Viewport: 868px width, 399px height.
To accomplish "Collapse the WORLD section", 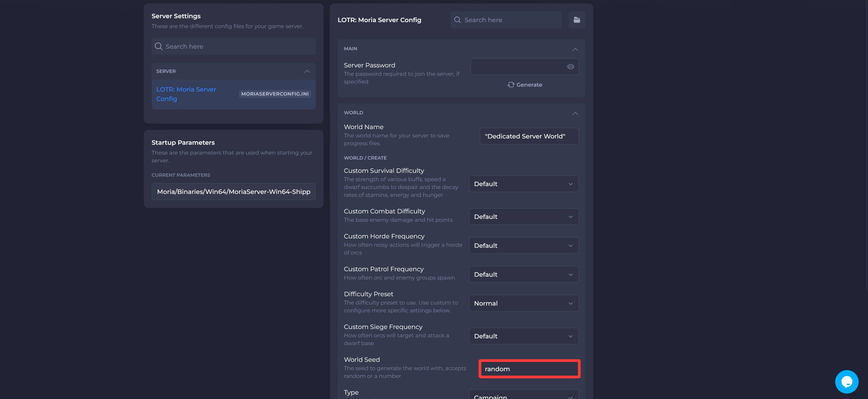I will [575, 113].
